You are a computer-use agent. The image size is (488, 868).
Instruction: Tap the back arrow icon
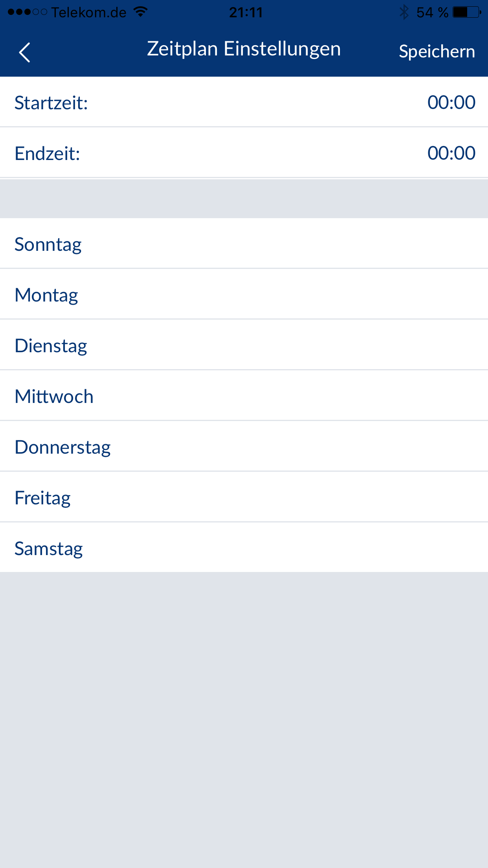point(24,52)
